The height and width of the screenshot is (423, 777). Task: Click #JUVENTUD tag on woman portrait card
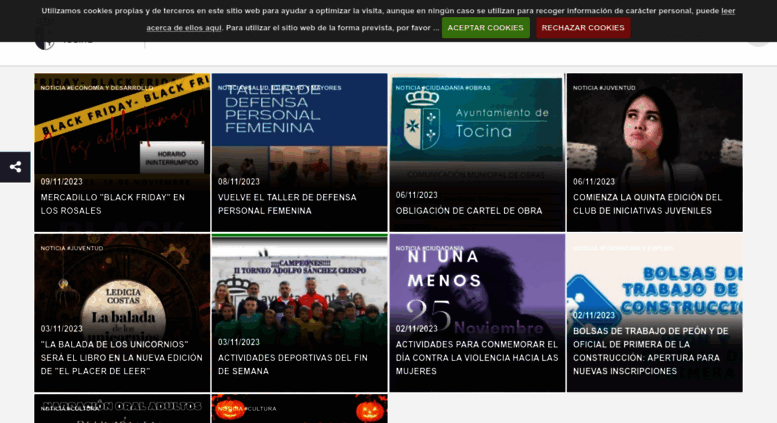tap(617, 88)
